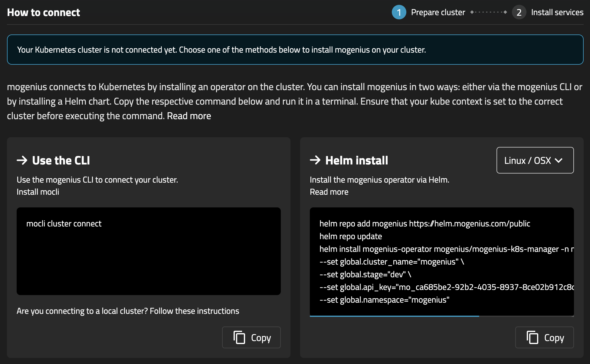Switch to the Install services step
Viewport: 590px width, 364px height.
click(557, 12)
